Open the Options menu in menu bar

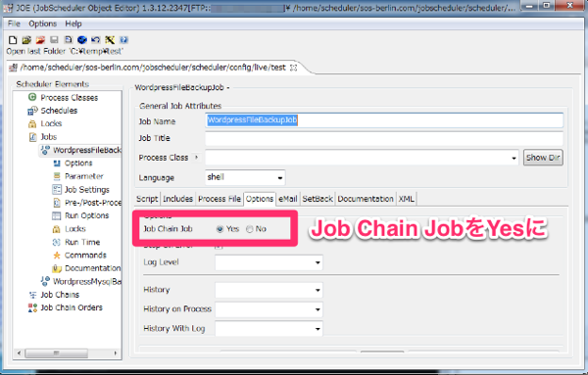pyautogui.click(x=43, y=23)
